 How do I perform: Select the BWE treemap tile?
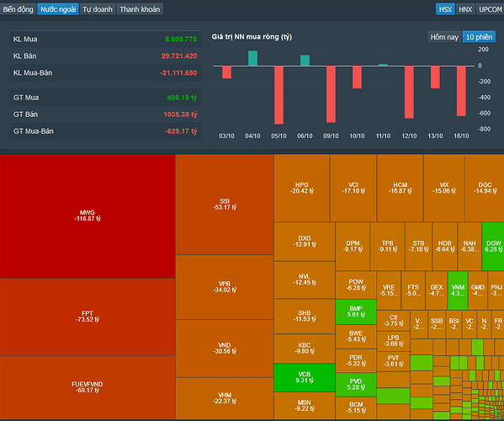[x=356, y=337]
